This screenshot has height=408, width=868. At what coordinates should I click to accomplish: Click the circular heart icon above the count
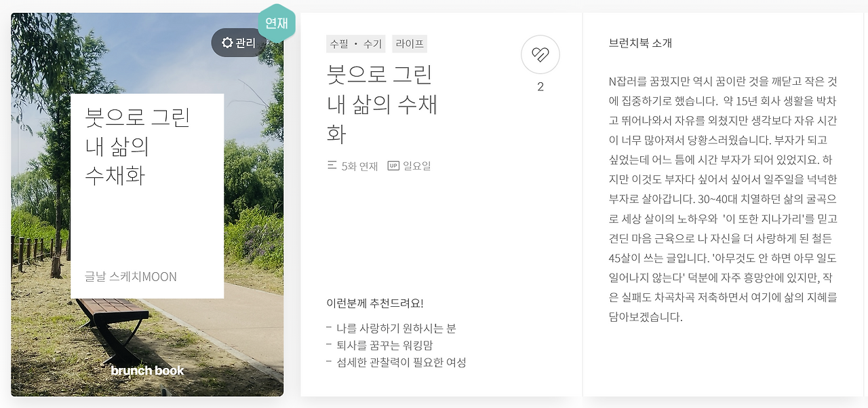(540, 54)
